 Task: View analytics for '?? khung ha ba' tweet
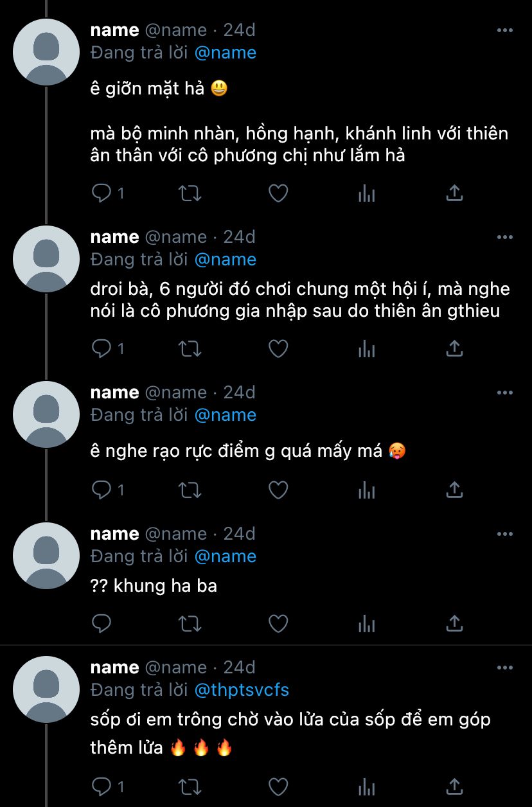(366, 623)
